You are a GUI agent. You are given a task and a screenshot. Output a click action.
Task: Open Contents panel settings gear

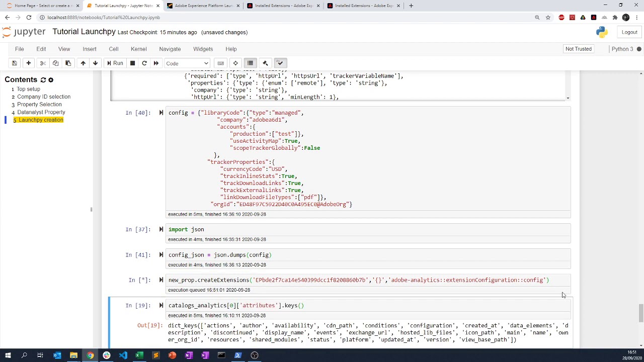pyautogui.click(x=51, y=80)
